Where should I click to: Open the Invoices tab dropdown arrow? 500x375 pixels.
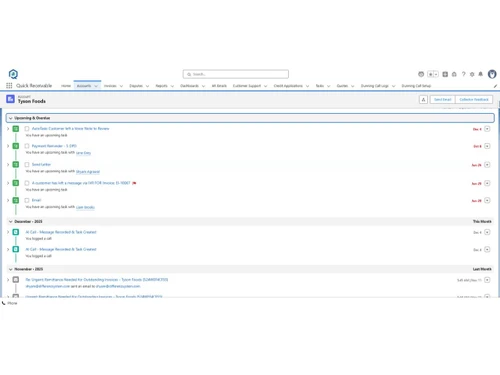pos(121,86)
